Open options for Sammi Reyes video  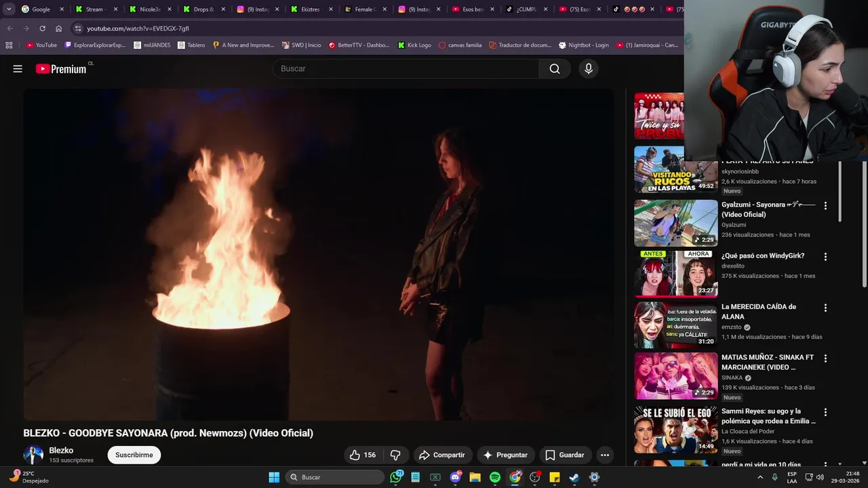(x=825, y=412)
